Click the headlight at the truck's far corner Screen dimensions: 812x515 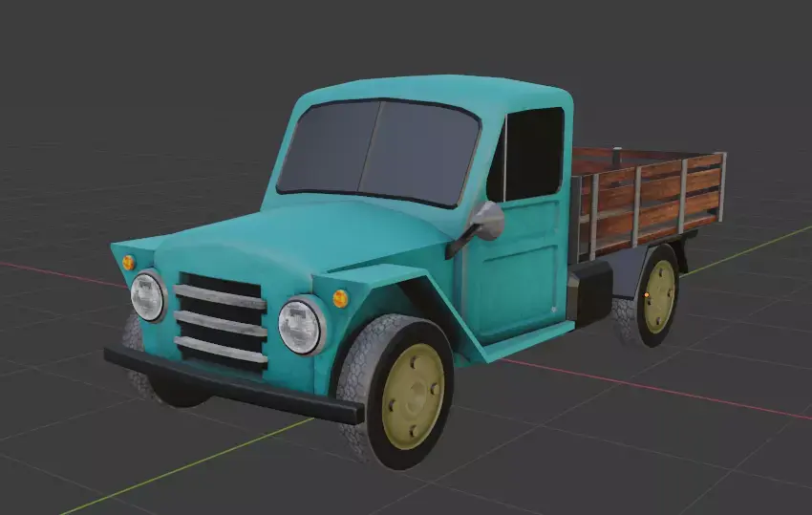(149, 296)
